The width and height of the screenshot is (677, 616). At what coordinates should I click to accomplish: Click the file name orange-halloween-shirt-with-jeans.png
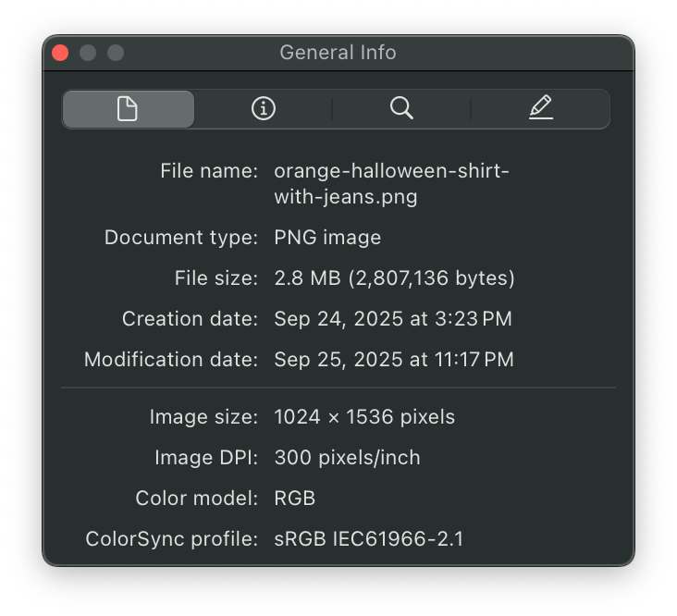click(x=391, y=183)
